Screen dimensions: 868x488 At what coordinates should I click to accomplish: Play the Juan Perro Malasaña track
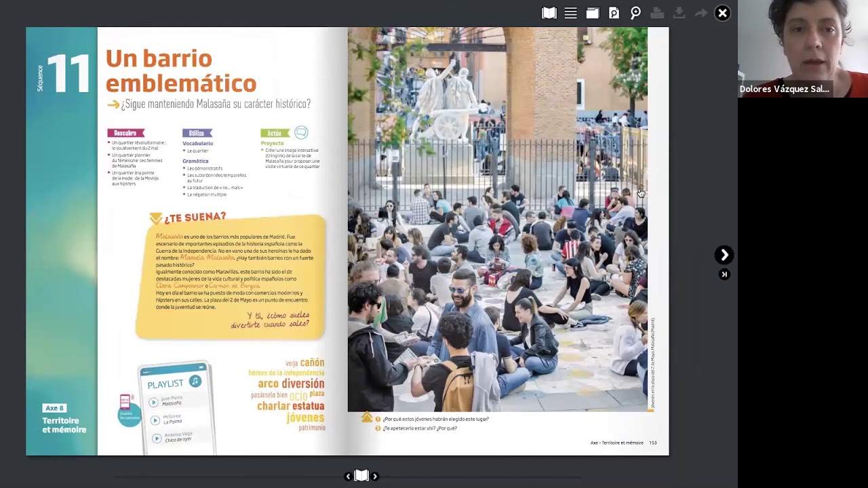pyautogui.click(x=154, y=403)
